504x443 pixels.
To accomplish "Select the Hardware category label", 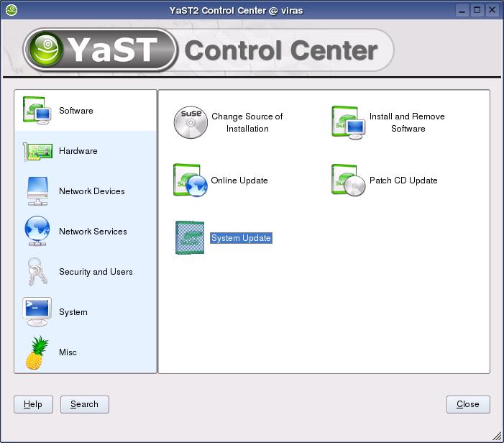I will click(x=78, y=151).
